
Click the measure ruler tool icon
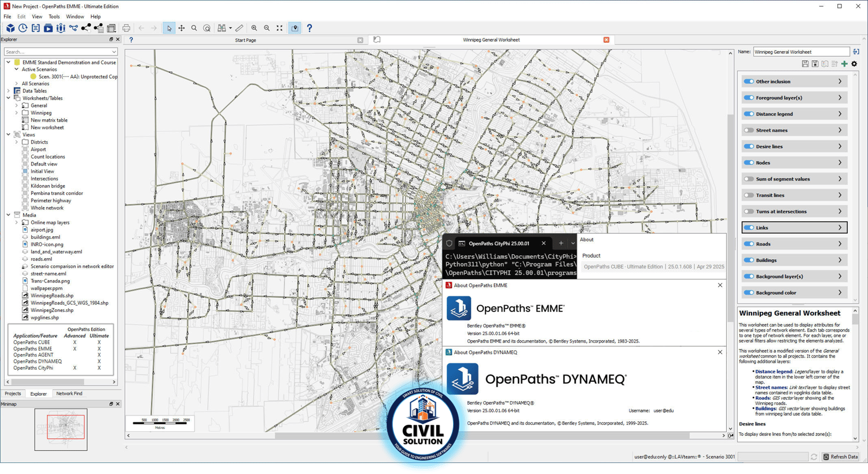point(239,28)
